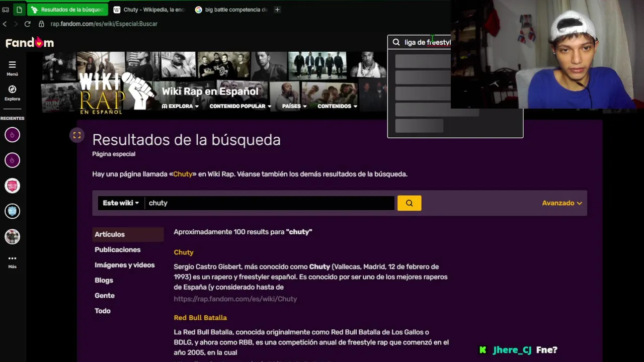Switch to the Chuty - Wikipedia tab

coord(148,10)
